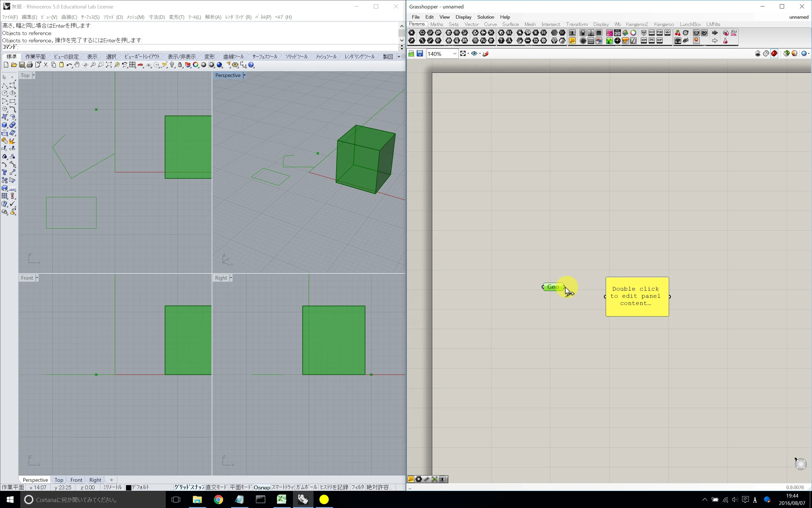This screenshot has width=812, height=508.
Task: Toggle ヒストリを記録 record history
Action: pos(334,487)
